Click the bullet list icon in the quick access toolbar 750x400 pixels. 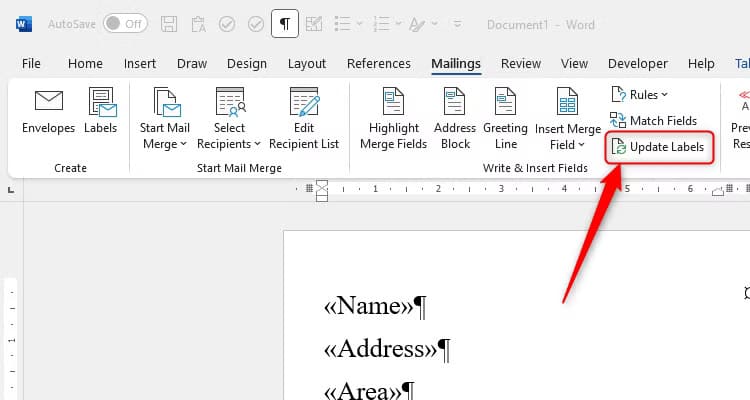[342, 23]
